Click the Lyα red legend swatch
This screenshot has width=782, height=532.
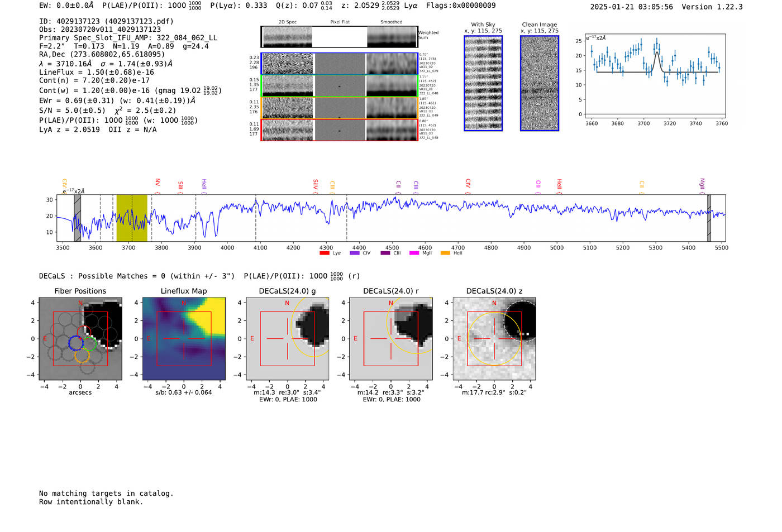click(324, 253)
